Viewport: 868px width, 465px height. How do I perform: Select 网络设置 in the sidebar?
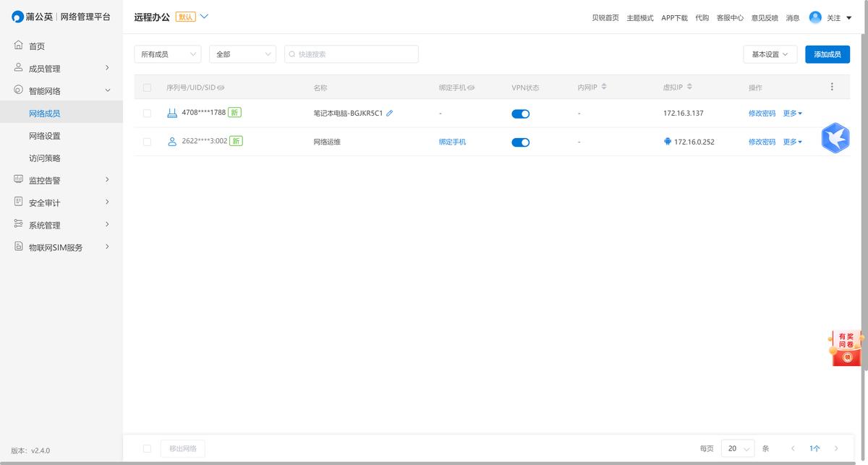click(45, 136)
